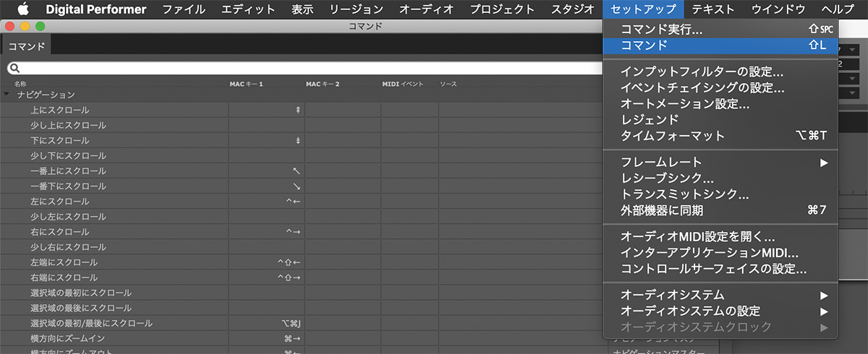Open the ウインドウ menu

click(778, 9)
